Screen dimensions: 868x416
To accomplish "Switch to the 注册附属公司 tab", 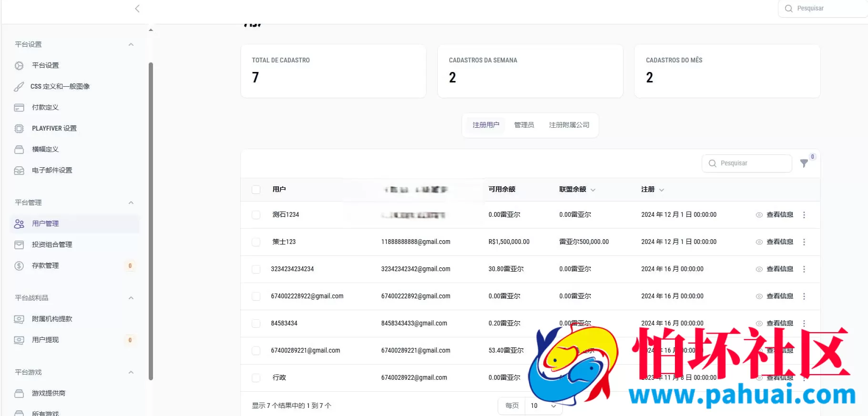I will click(x=569, y=125).
